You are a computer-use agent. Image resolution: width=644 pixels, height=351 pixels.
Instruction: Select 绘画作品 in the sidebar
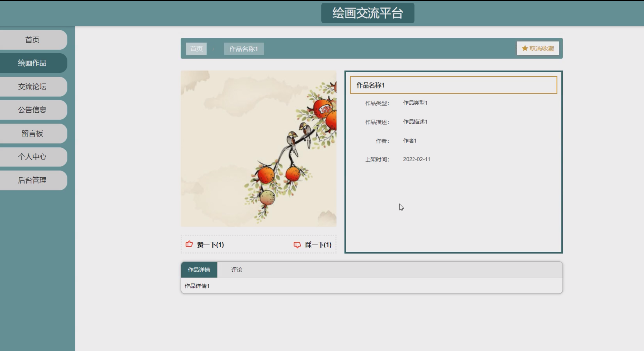[33, 63]
